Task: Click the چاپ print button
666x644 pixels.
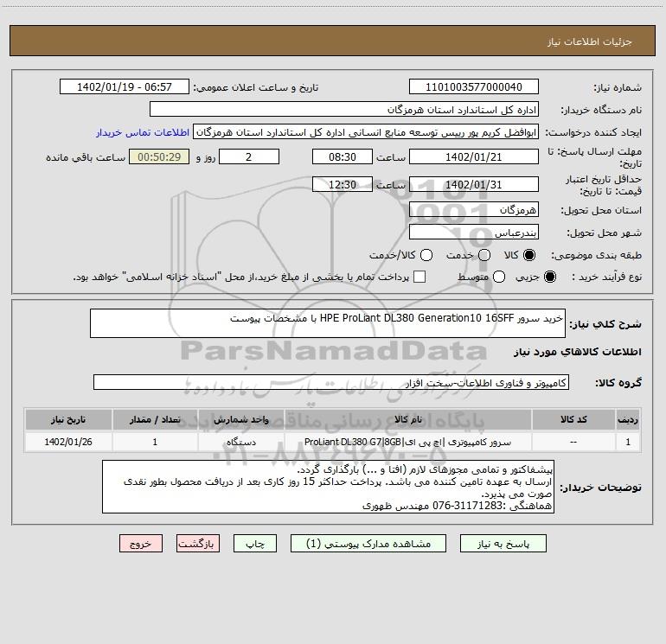Action: [x=255, y=544]
